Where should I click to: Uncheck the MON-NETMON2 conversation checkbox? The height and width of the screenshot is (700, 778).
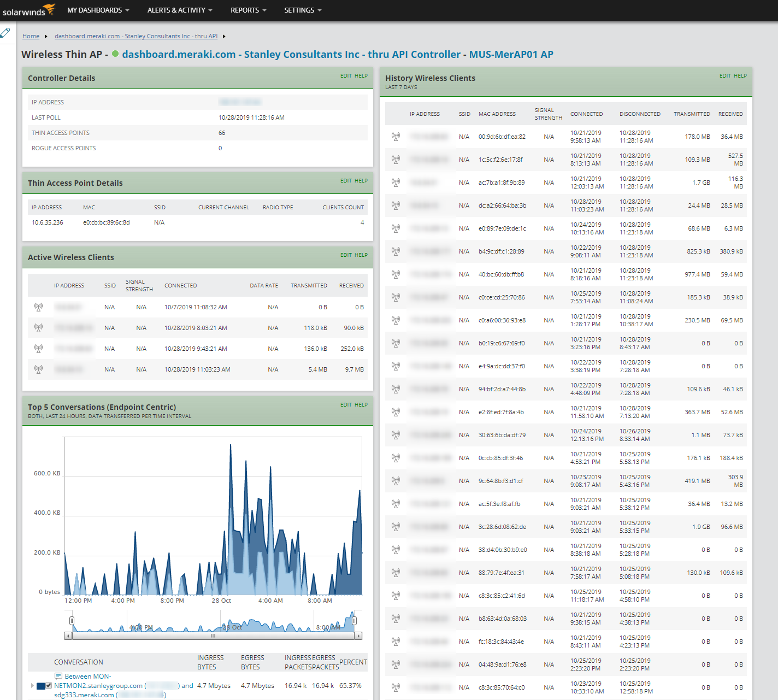click(x=49, y=686)
